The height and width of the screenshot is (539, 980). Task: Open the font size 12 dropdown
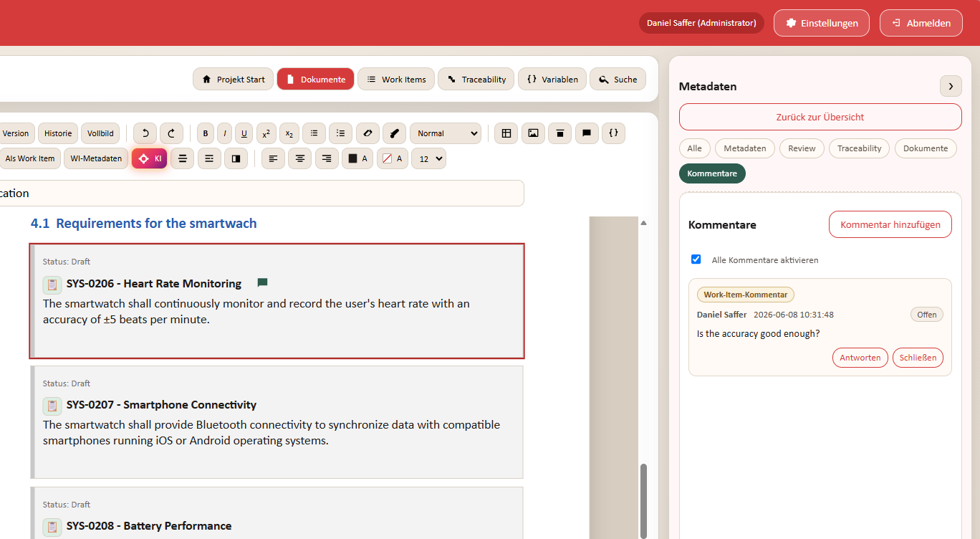click(x=428, y=158)
